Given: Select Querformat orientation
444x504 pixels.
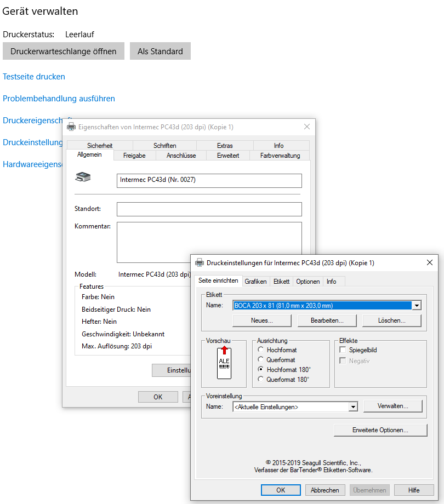Looking at the screenshot, I should (x=261, y=360).
